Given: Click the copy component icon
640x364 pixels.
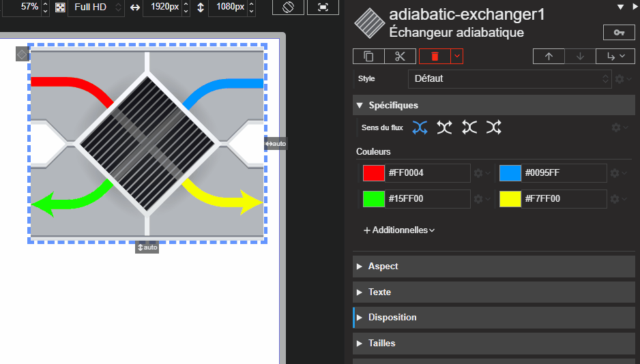Looking at the screenshot, I should point(368,57).
